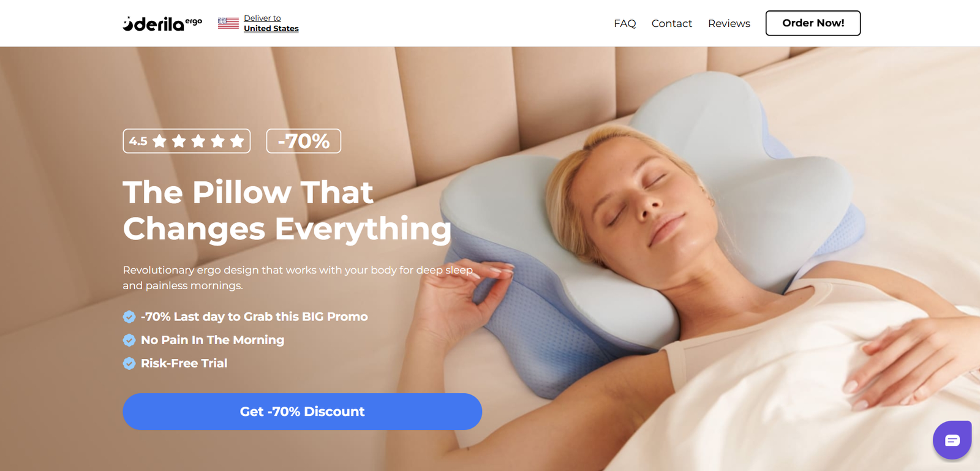Click the derila ergo logo
The width and height of the screenshot is (980, 471).
click(x=162, y=23)
